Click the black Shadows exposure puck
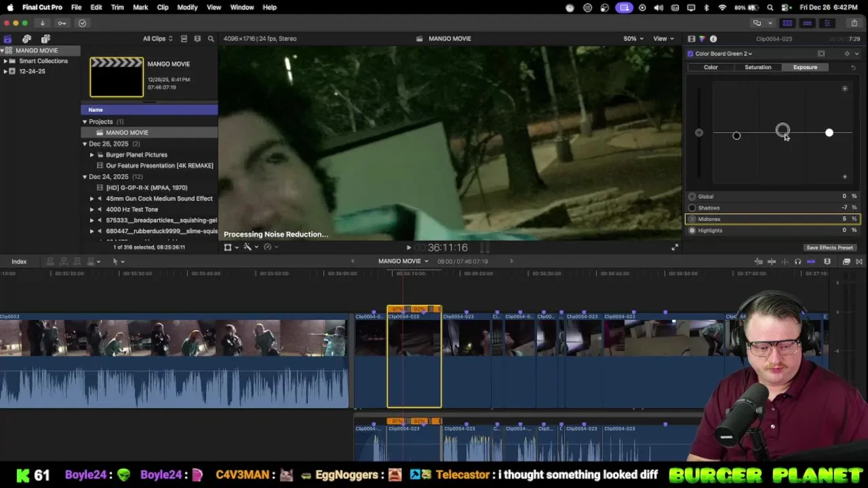 (x=736, y=136)
